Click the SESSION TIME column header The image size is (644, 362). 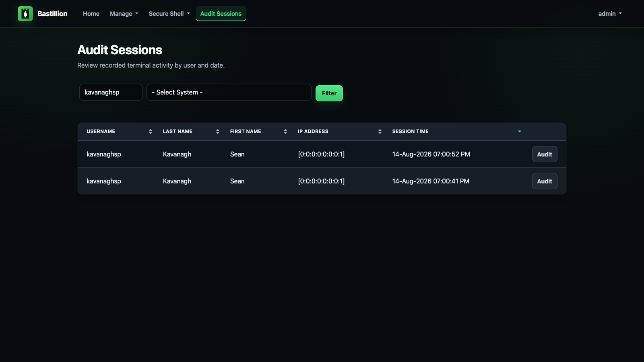[x=410, y=132]
